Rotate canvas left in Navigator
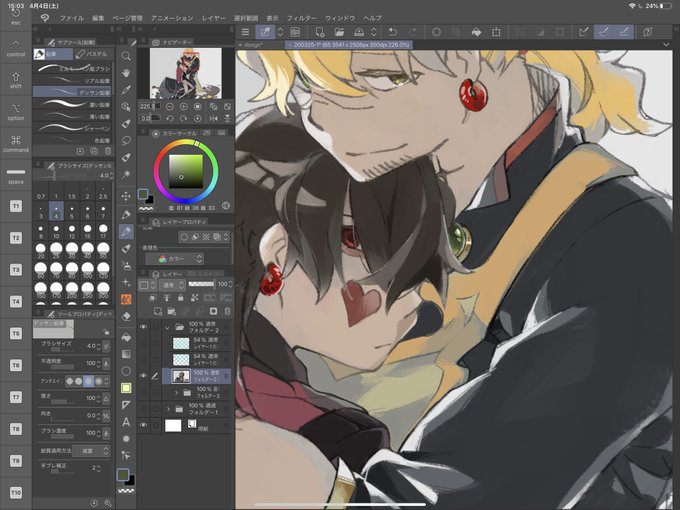Screen dimensions: 680x510 170,118
